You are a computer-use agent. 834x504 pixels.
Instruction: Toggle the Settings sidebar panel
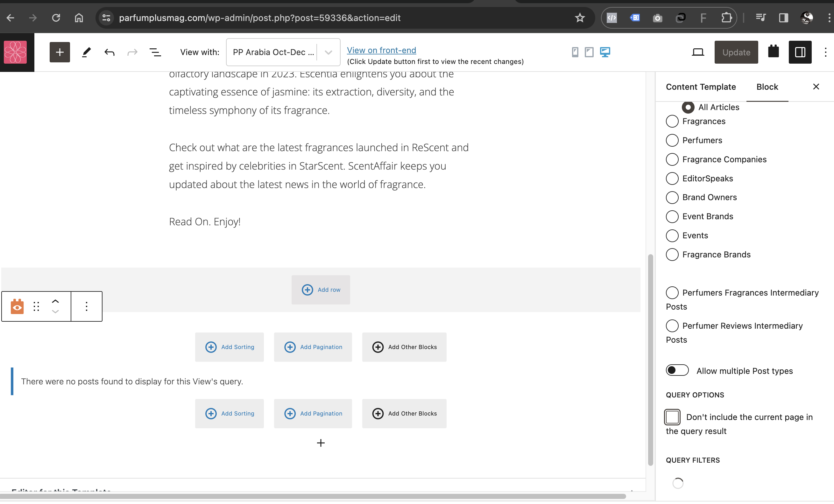click(x=800, y=52)
